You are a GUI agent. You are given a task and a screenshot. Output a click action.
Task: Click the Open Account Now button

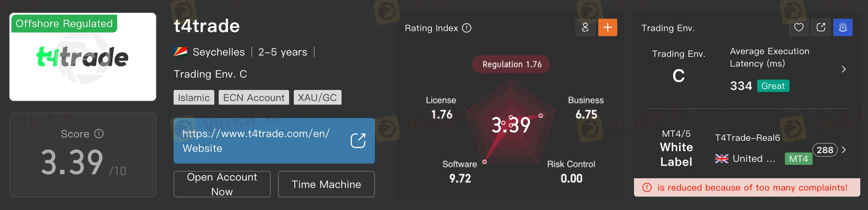point(222,184)
